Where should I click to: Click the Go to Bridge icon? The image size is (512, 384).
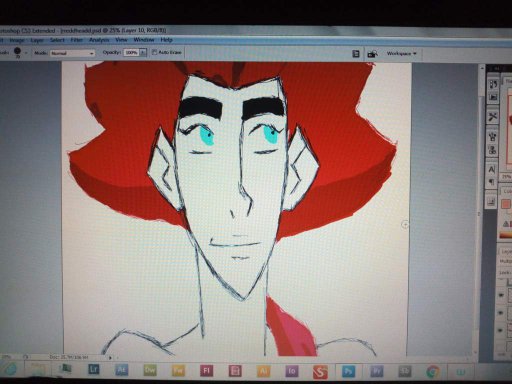pos(372,54)
